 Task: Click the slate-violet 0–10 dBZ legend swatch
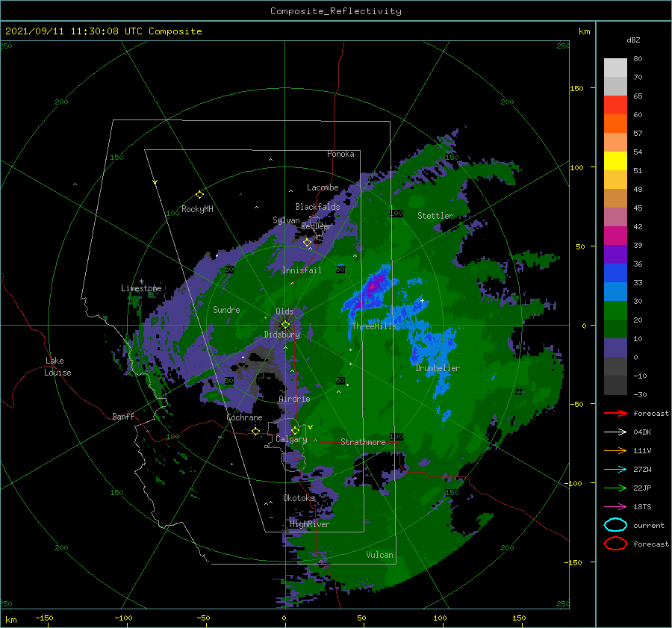coord(615,348)
